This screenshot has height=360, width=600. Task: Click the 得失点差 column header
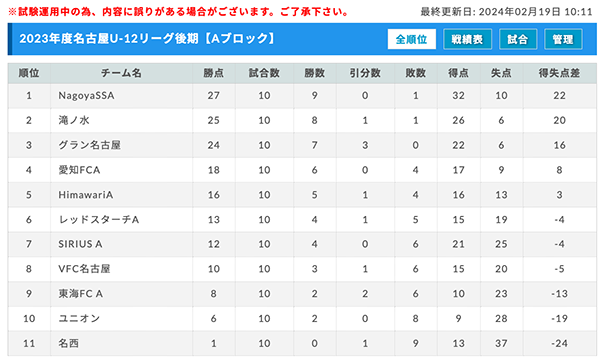[x=559, y=73]
